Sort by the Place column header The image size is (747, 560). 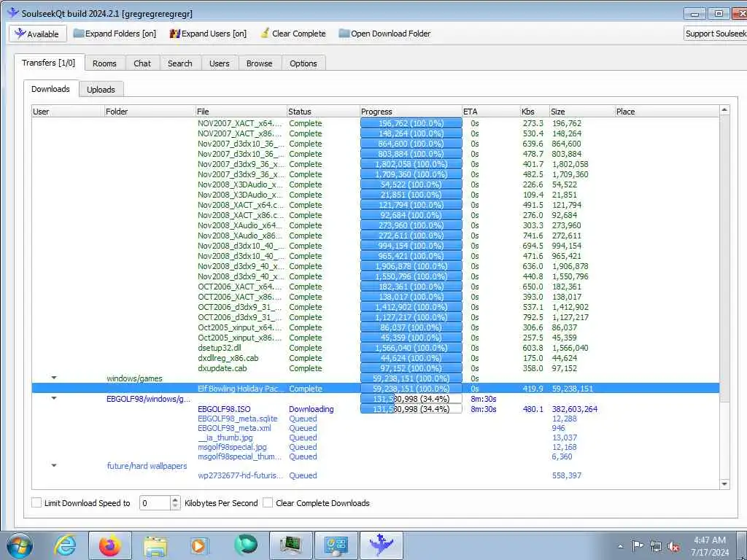pos(667,112)
